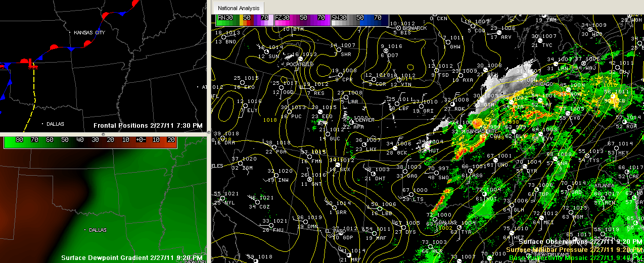644x263 pixels.
Task: Click the Frontal Positions timestamp label
Action: click(x=148, y=125)
